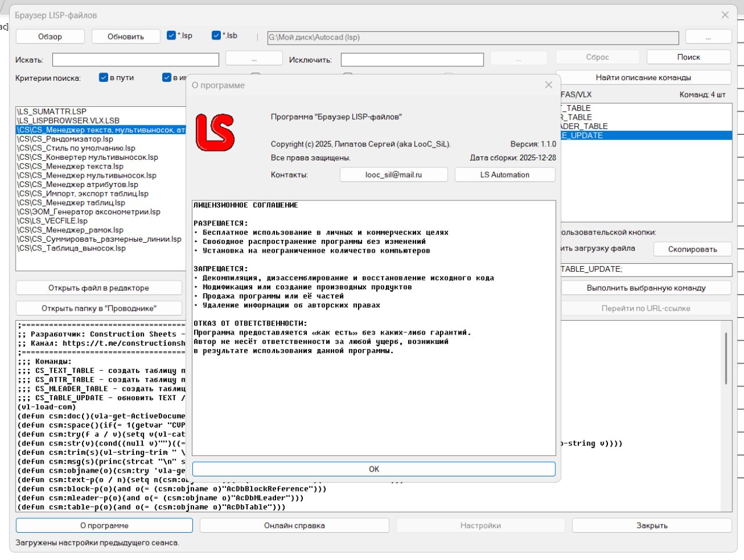Toggle the *.lsp checkbox
This screenshot has width=744, height=560.
coord(171,35)
